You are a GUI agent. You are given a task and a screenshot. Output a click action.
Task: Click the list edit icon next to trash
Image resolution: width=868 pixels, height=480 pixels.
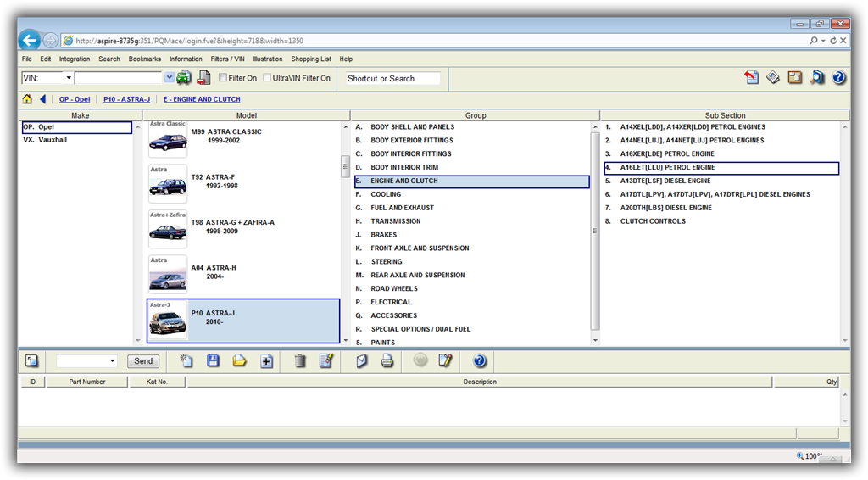point(326,361)
